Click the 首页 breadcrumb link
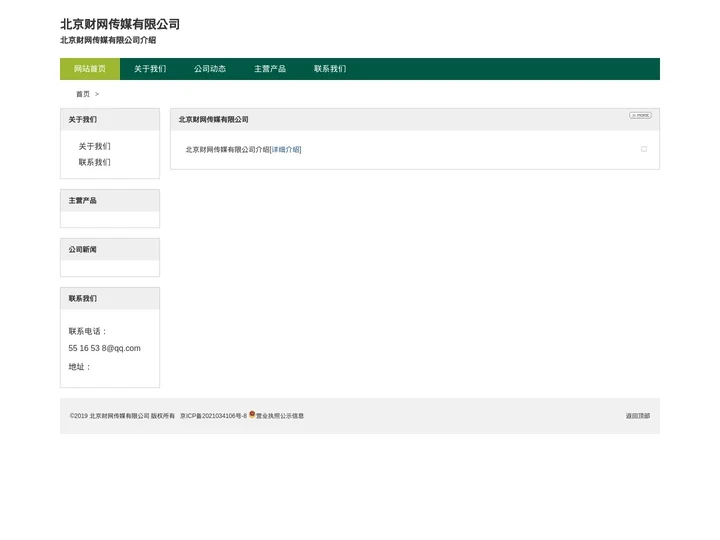 tap(83, 94)
